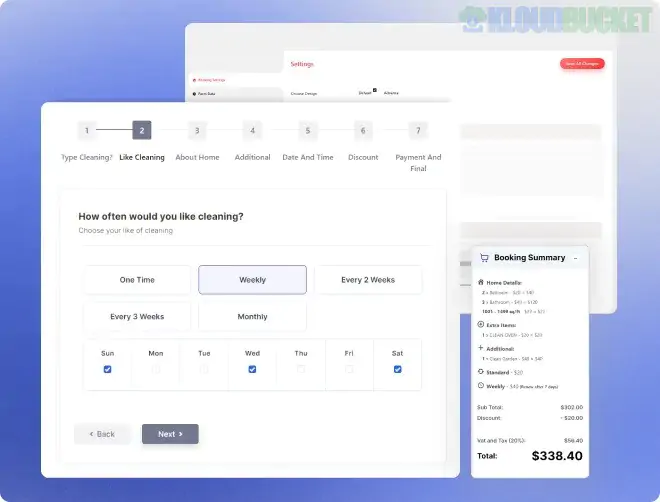Open step 4 Additional
Viewport: 660px width, 502px height.
click(253, 130)
